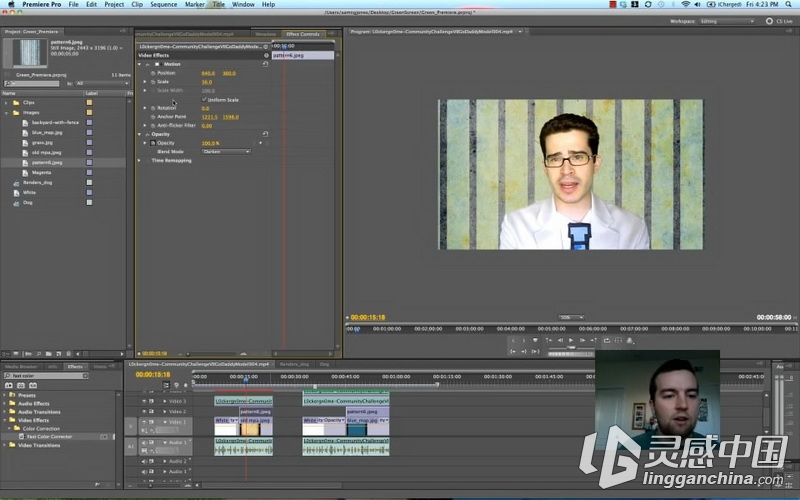
Task: Go to next edit point in monitor
Action: [593, 340]
